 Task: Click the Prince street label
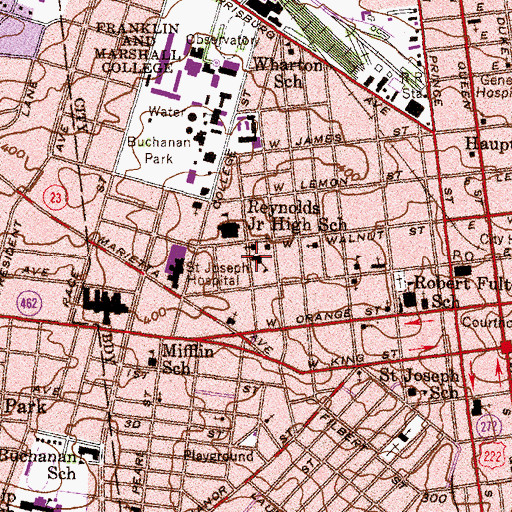click(x=435, y=80)
